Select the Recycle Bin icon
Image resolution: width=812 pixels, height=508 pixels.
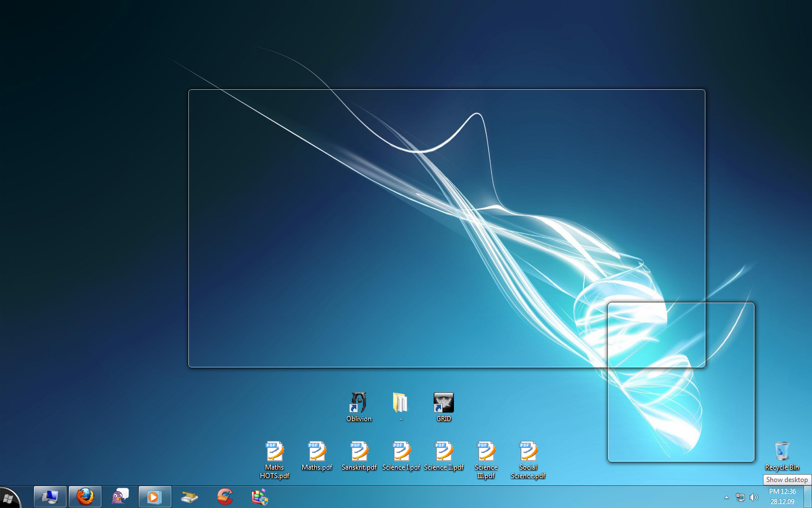782,456
